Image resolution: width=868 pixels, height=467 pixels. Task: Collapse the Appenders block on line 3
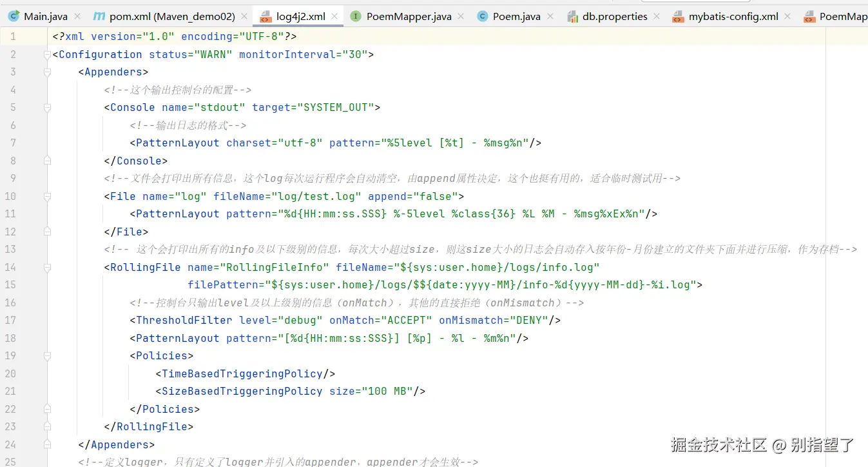tap(47, 72)
